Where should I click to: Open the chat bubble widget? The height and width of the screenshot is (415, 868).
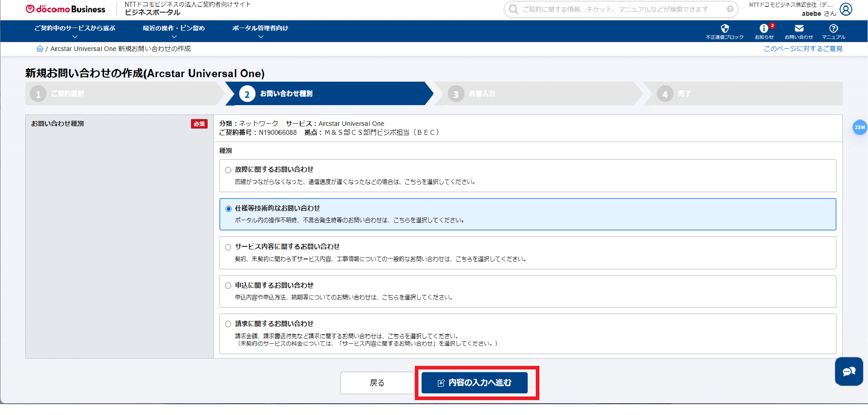(849, 372)
